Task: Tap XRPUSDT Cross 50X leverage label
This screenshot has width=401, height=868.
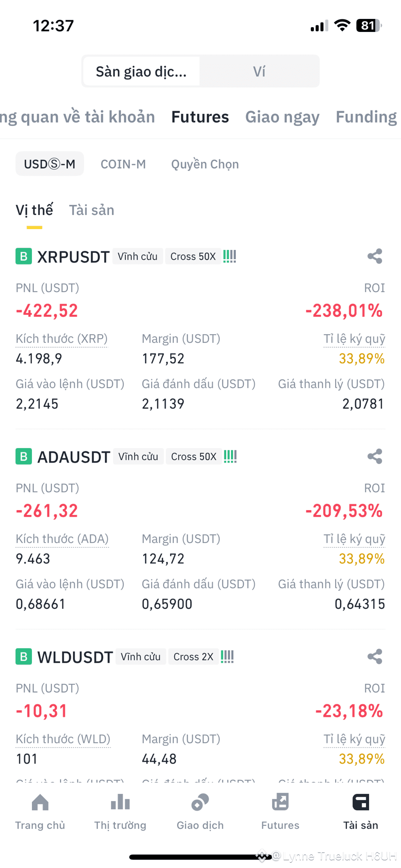Action: (x=193, y=256)
